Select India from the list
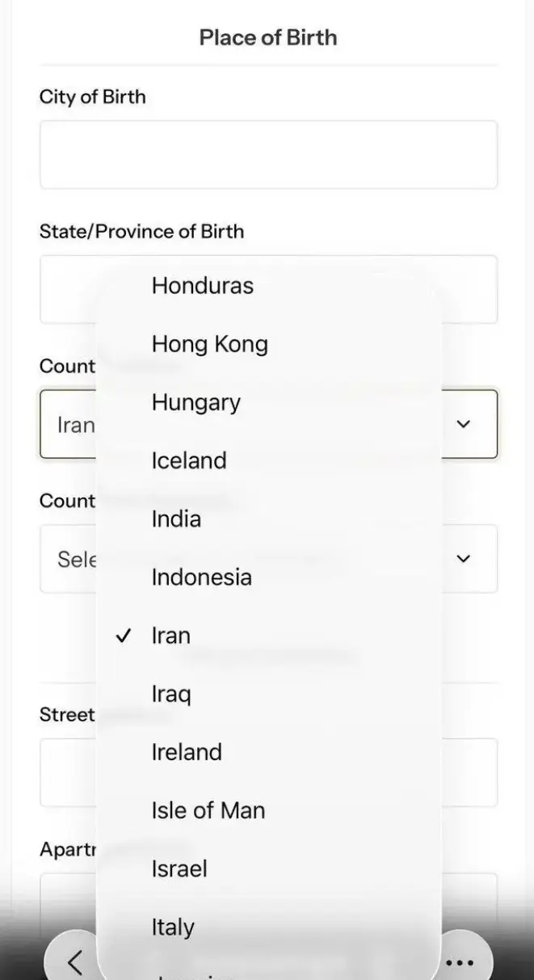 tap(176, 519)
